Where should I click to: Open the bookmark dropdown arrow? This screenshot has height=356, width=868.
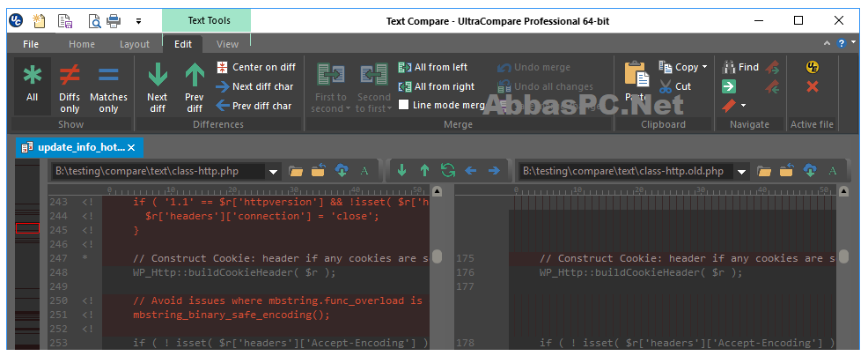pos(744,106)
